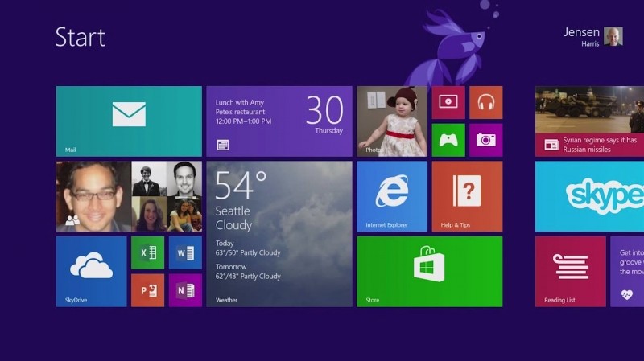This screenshot has width=644, height=361.
Task: Launch the Video app tile
Action: (448, 103)
